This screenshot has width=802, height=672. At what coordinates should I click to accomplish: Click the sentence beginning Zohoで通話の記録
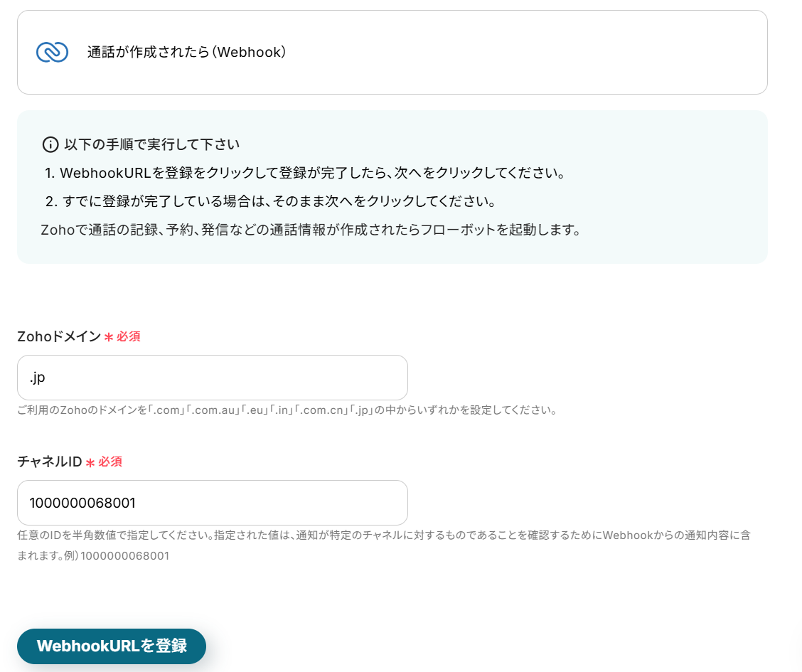point(311,230)
